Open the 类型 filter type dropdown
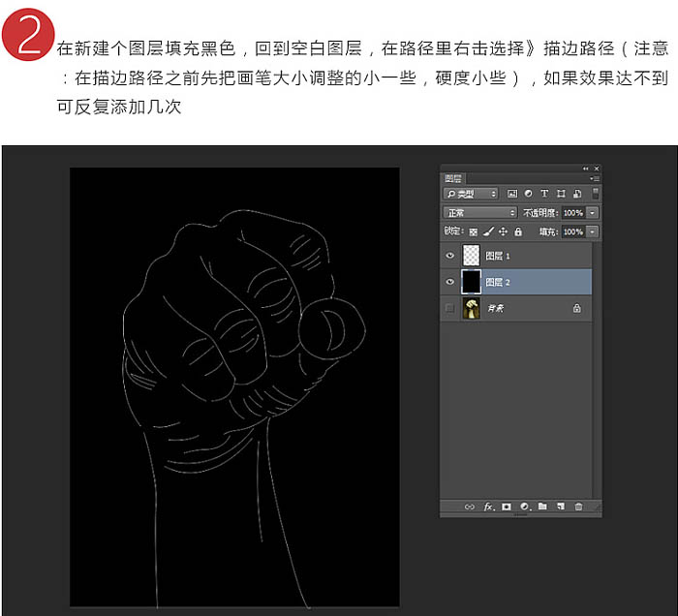 tap(471, 194)
